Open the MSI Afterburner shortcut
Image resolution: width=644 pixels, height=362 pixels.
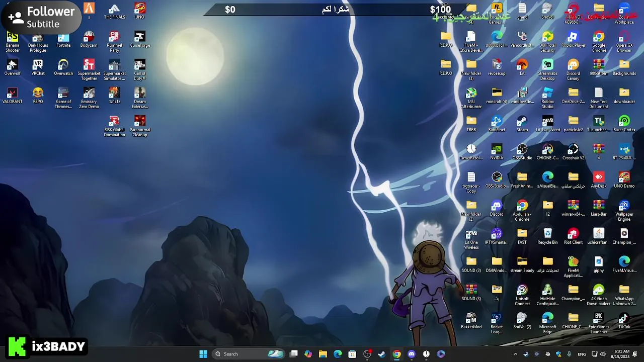[471, 98]
